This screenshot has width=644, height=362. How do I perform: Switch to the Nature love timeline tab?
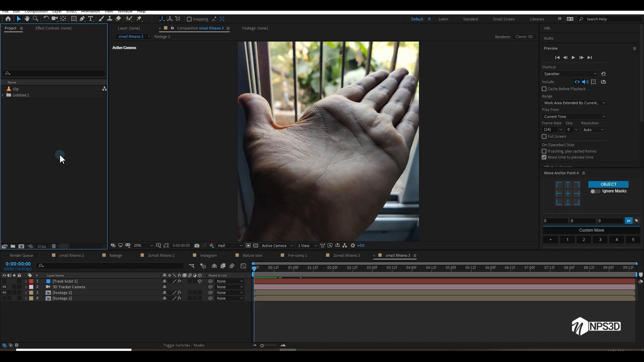(x=252, y=255)
